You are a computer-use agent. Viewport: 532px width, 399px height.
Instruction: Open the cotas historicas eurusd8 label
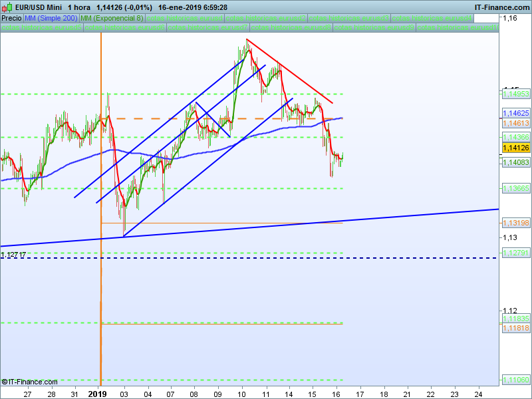click(x=291, y=27)
